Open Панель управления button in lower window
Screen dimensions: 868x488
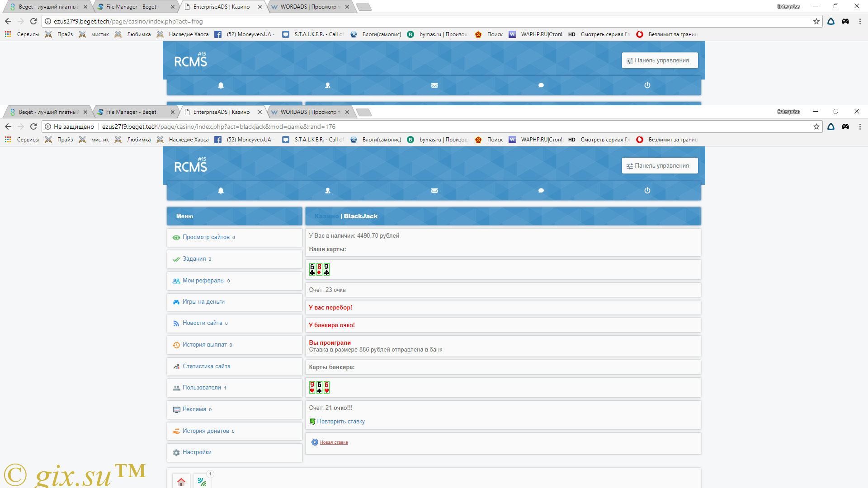[660, 166]
